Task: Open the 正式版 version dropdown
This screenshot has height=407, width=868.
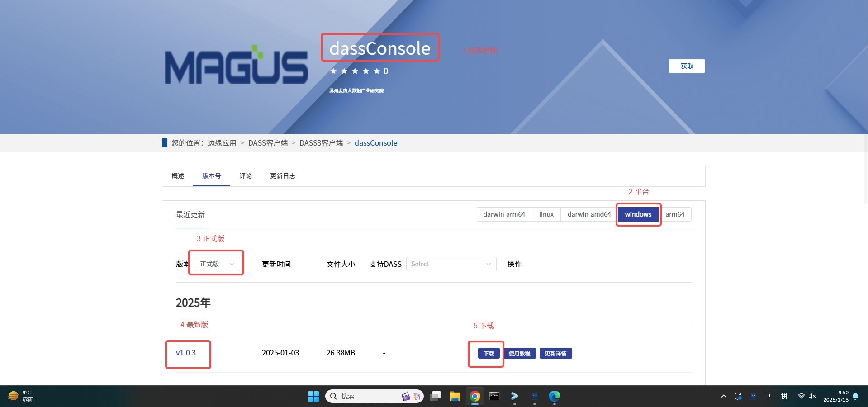Action: 217,264
